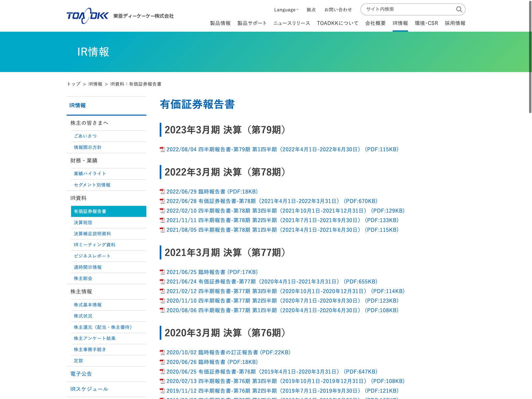Open the Language dropdown
The image size is (532, 399).
pos(286,10)
